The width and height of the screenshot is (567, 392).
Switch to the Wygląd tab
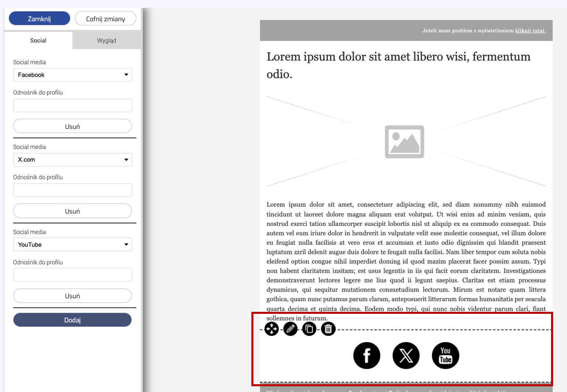[x=107, y=41]
